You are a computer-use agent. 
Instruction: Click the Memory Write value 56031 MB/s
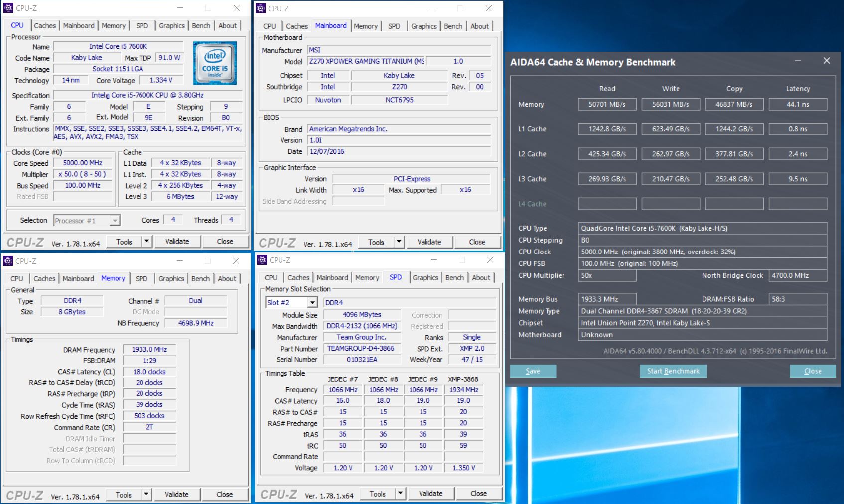point(671,104)
